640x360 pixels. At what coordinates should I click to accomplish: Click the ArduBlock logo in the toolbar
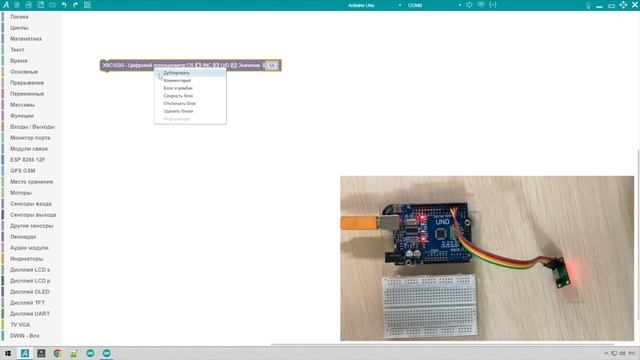point(6,5)
